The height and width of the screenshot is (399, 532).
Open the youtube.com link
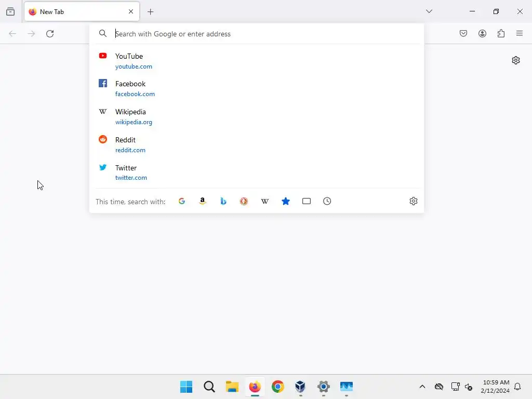[134, 66]
